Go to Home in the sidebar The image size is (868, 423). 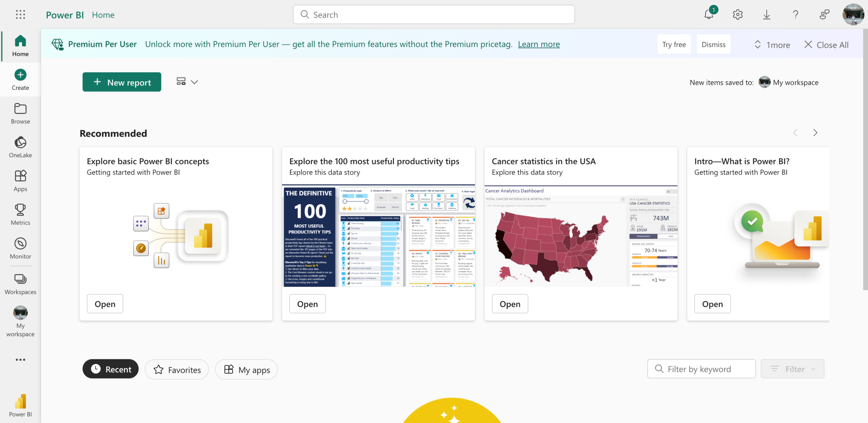[20, 46]
